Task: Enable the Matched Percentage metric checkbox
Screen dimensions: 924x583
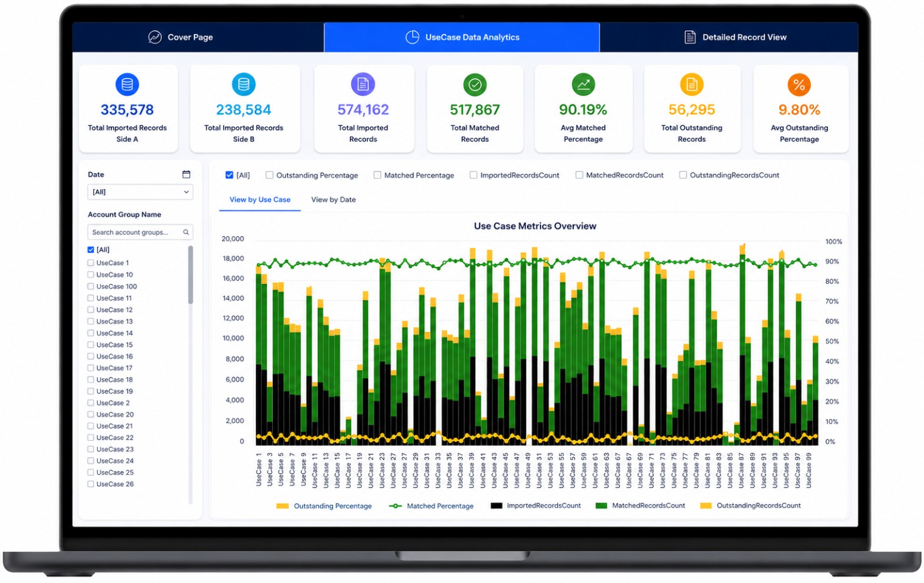Action: pyautogui.click(x=378, y=175)
